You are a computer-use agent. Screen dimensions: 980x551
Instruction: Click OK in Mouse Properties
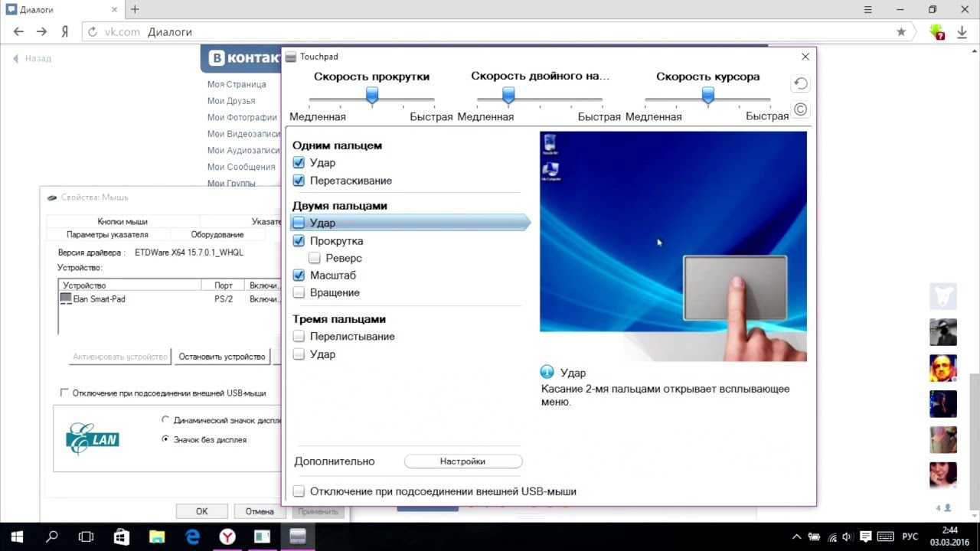[201, 511]
